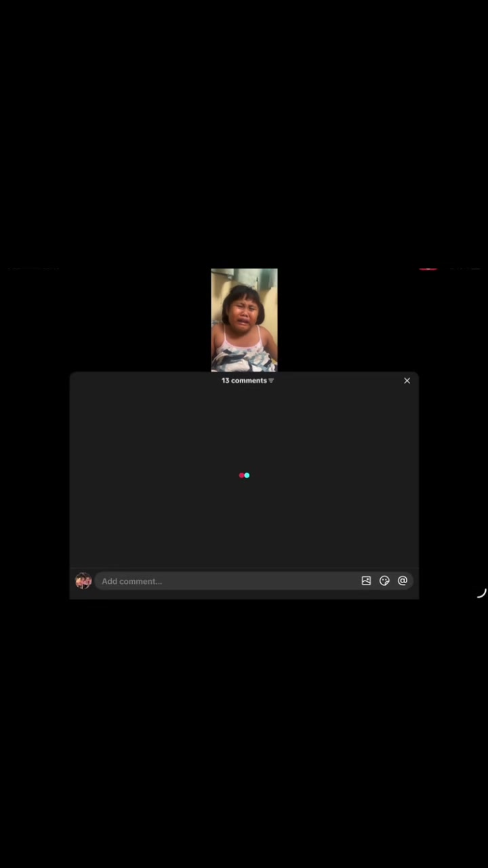The height and width of the screenshot is (868, 488).
Task: Click the Add comment placeholder text
Action: (x=131, y=581)
